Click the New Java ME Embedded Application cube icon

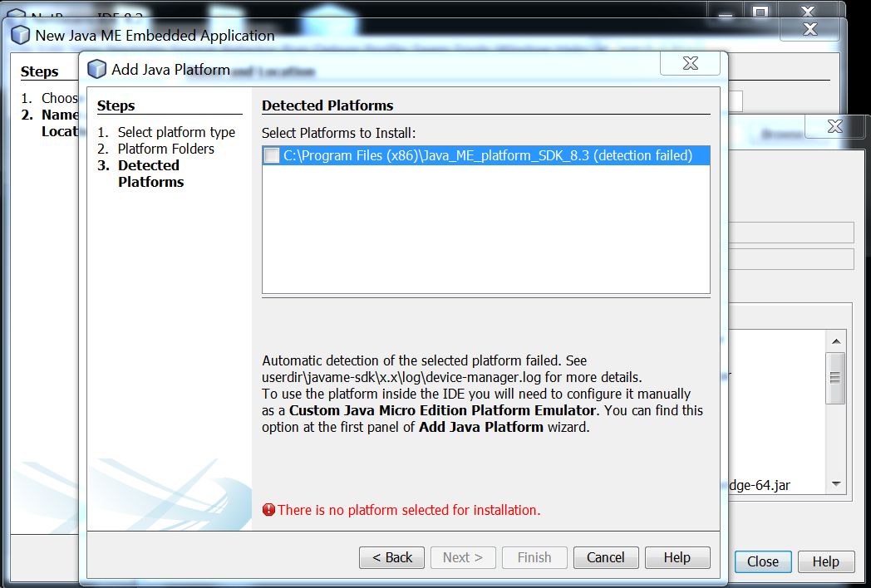[x=21, y=35]
